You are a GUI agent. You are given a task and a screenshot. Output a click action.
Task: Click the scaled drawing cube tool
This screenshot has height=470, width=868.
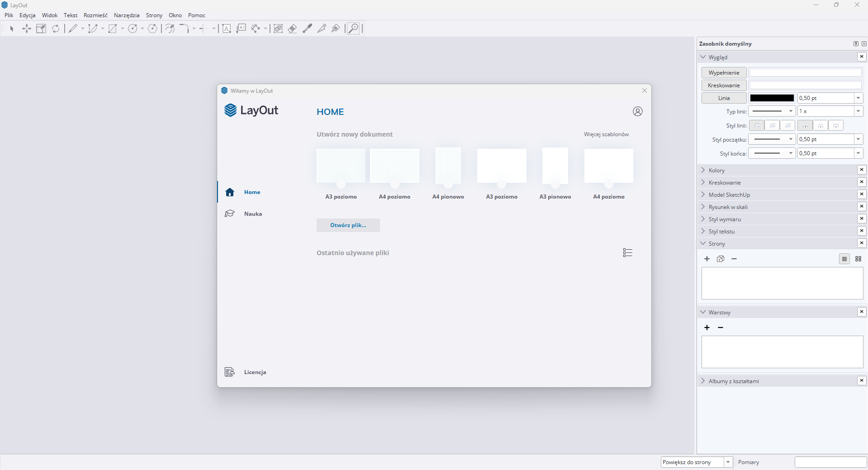278,28
